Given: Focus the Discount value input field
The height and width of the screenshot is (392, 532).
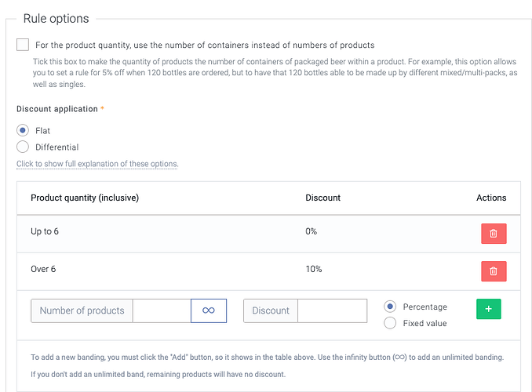Looking at the screenshot, I should pos(333,310).
